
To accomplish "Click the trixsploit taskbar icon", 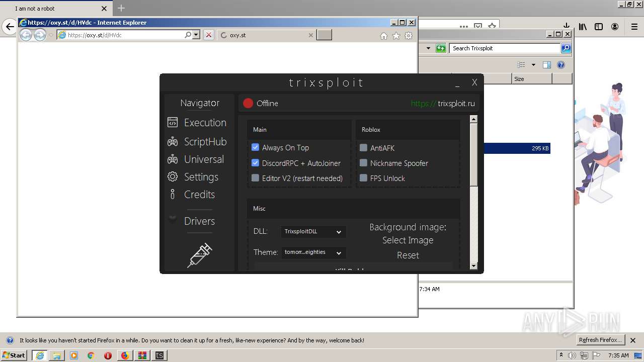I will (159, 355).
